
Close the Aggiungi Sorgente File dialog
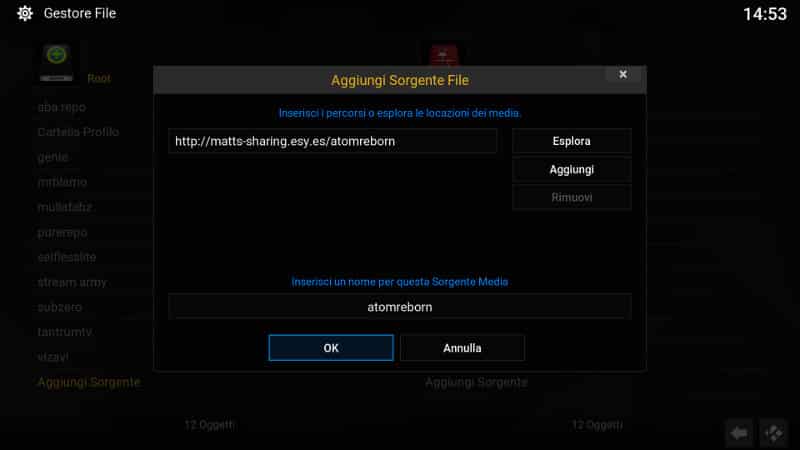(x=623, y=74)
